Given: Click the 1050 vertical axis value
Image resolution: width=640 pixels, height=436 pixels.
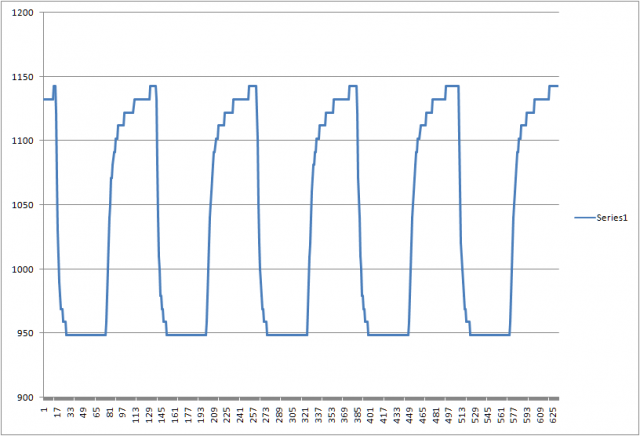Looking at the screenshot, I should click(x=21, y=205).
